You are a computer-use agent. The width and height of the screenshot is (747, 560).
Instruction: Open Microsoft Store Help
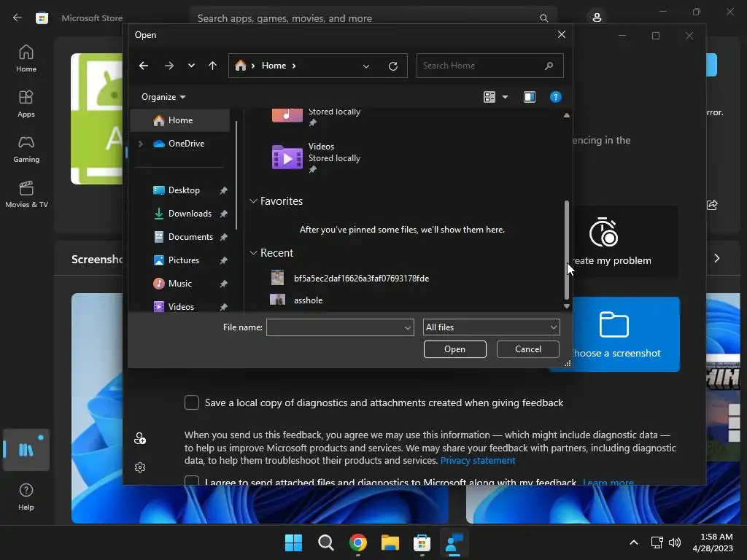[x=26, y=497]
